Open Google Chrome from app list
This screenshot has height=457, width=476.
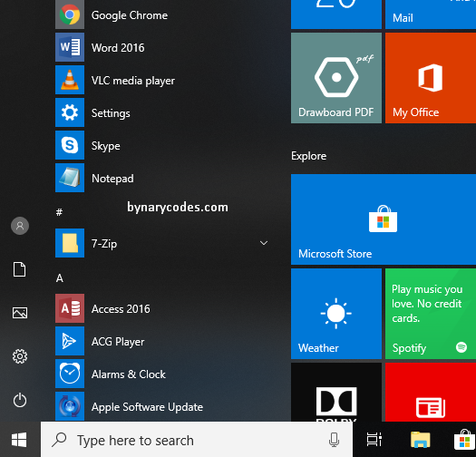click(164, 15)
